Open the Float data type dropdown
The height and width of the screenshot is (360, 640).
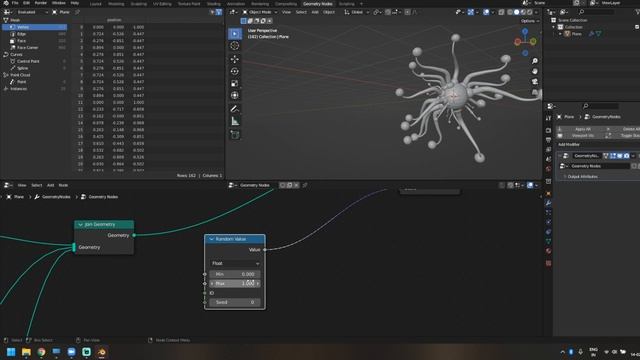click(x=235, y=264)
